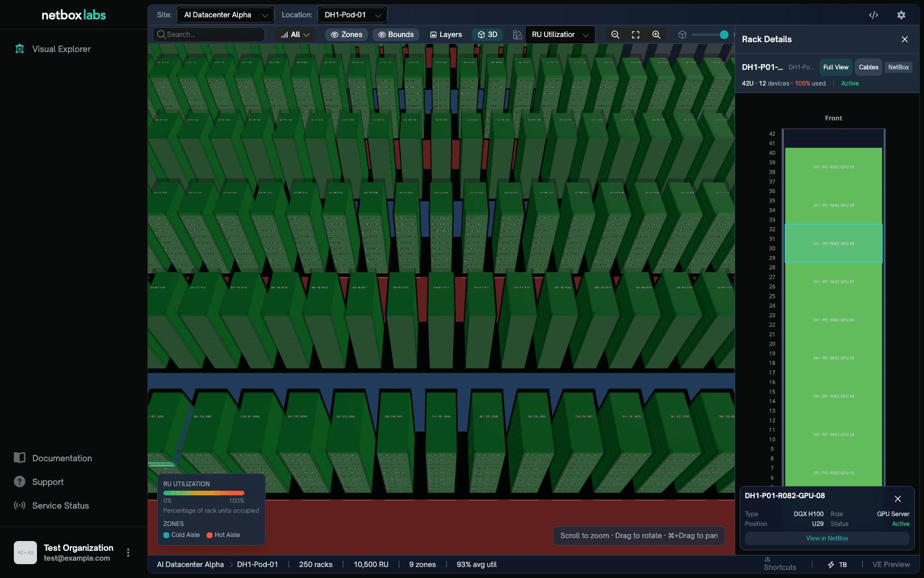Image resolution: width=924 pixels, height=578 pixels.
Task: Click View in NetBox button
Action: click(x=827, y=538)
